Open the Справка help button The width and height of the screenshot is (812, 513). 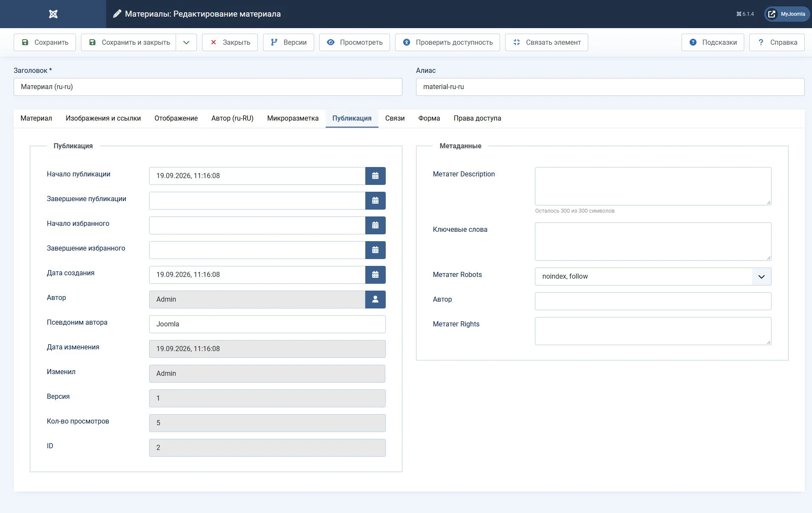coord(777,43)
